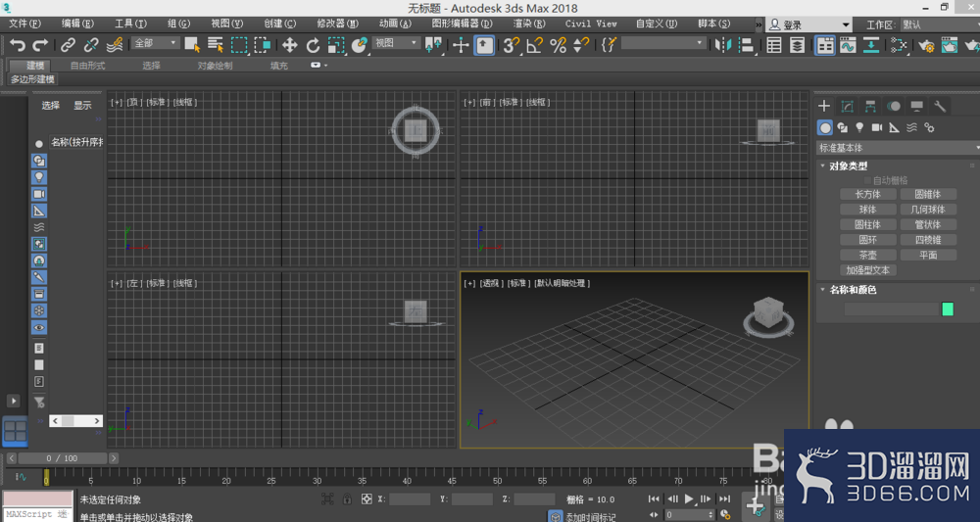Open the Utilities wrench panel tab
The image size is (980, 522).
[x=940, y=106]
